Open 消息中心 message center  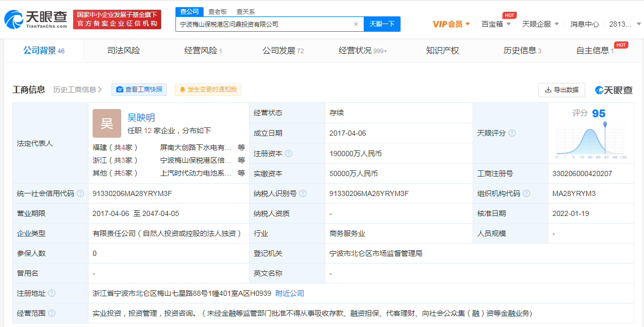tap(585, 24)
